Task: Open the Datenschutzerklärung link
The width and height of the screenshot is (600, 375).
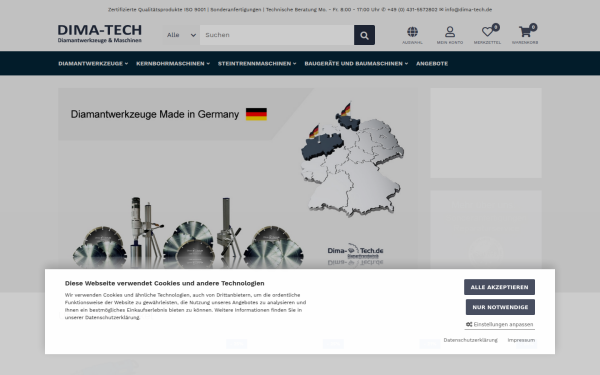Action: (470, 340)
